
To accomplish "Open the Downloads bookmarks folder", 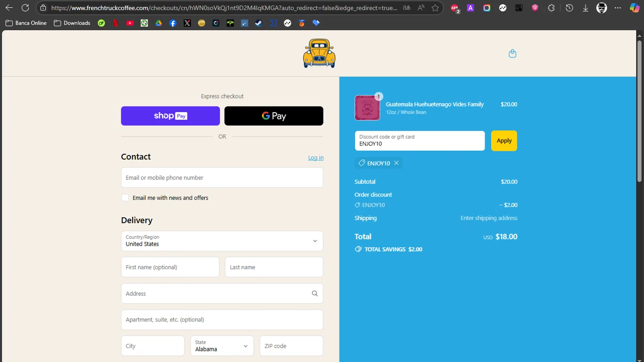I will (x=72, y=23).
